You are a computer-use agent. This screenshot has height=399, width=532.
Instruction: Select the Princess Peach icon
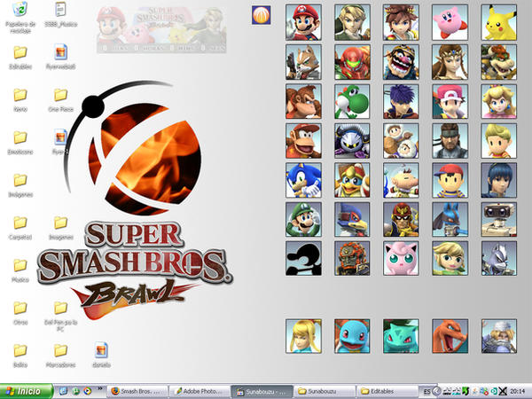coord(498,101)
